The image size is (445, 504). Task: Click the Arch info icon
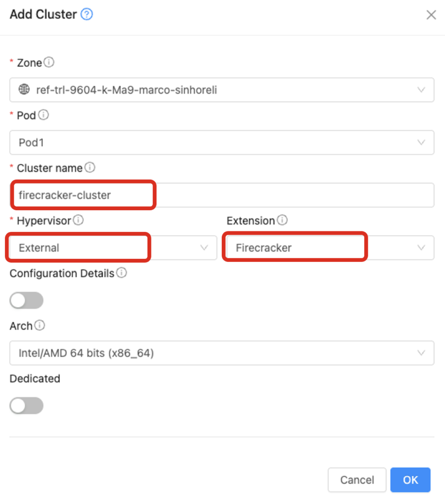coord(39,325)
